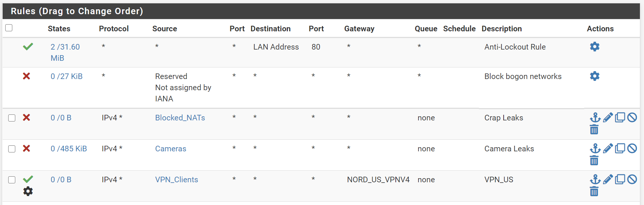Check the Cameras rule checkbox
This screenshot has width=644, height=205.
pyautogui.click(x=12, y=149)
